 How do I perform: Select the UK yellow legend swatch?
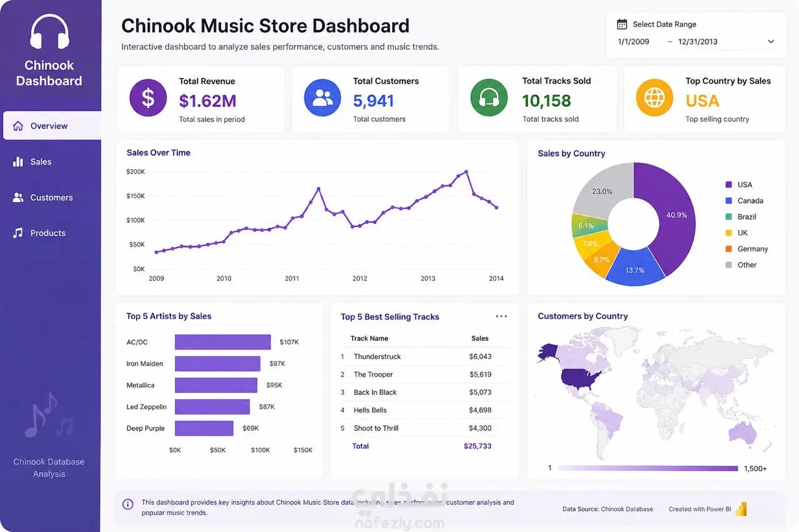[728, 233]
